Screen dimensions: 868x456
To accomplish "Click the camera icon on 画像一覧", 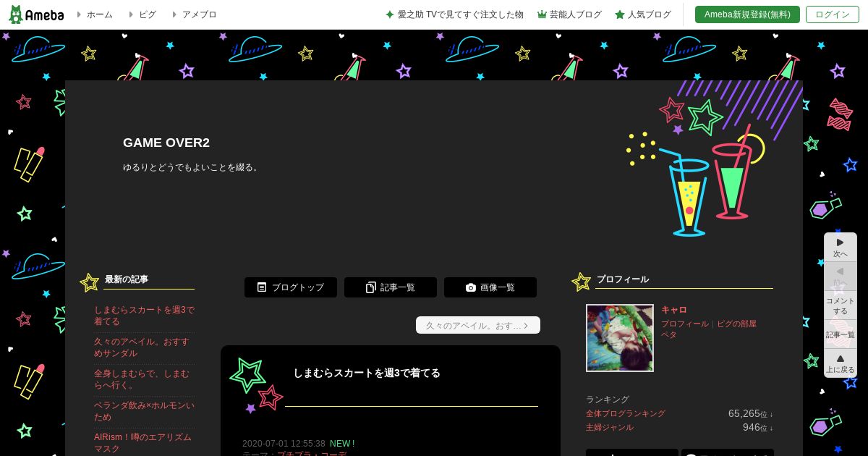I will click(471, 287).
